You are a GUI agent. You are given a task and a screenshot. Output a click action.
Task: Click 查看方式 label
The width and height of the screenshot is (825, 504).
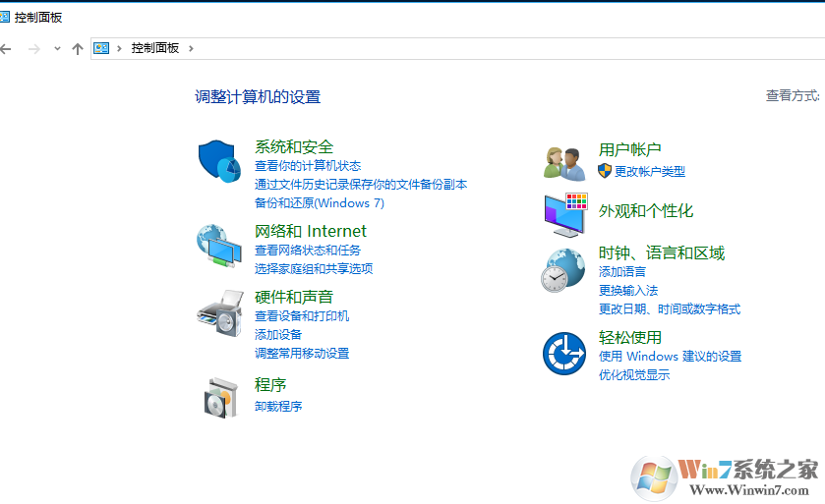tap(793, 95)
